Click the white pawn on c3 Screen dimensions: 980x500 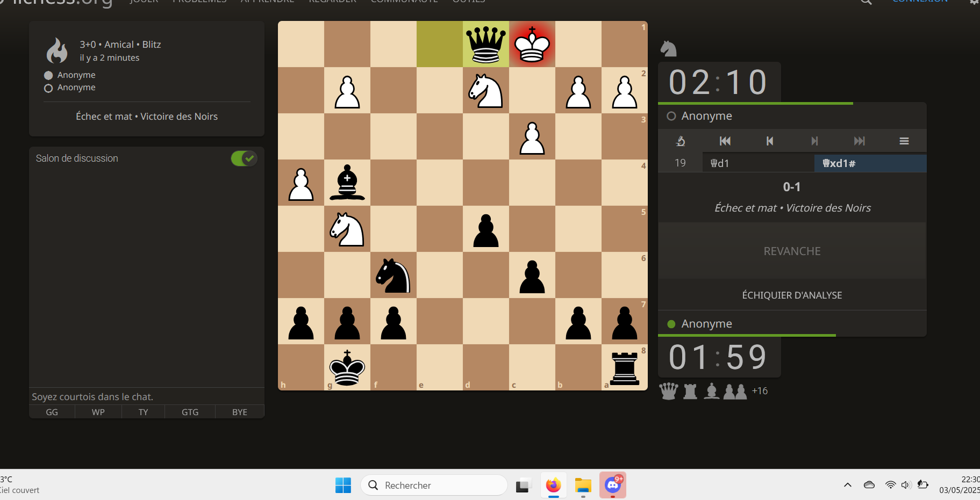click(532, 136)
